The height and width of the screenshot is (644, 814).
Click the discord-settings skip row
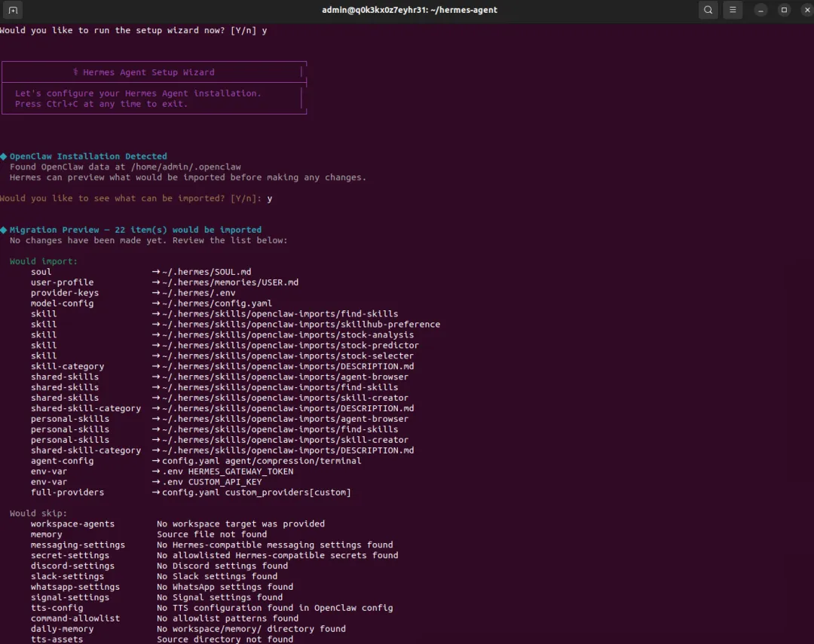click(x=159, y=566)
